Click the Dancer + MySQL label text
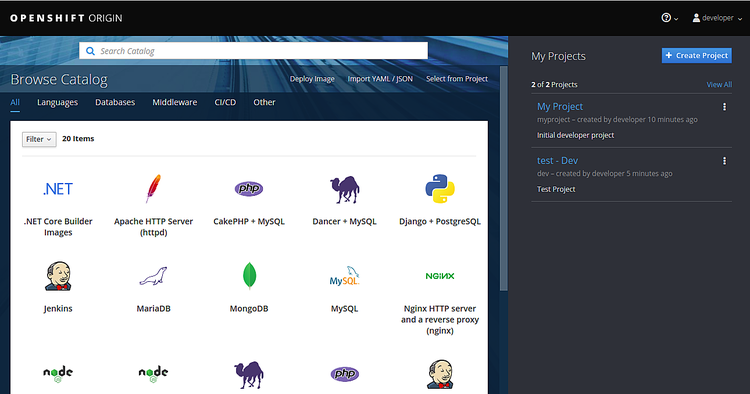750x394 pixels. coord(344,221)
